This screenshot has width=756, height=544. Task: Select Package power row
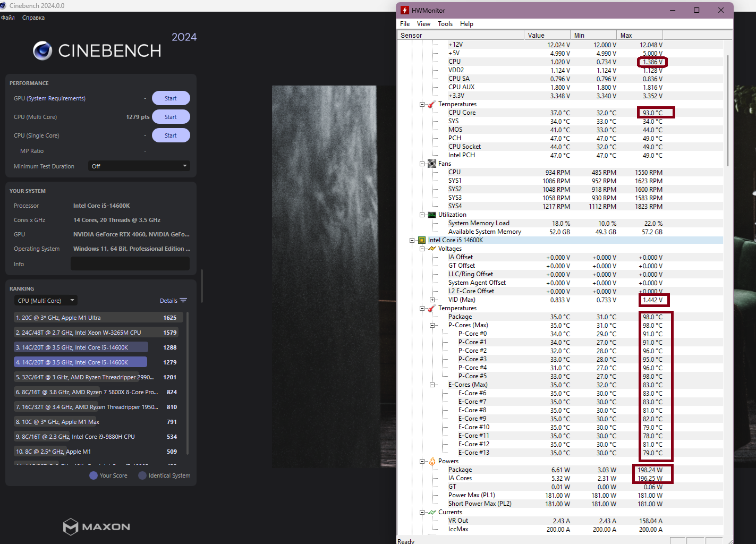[560, 470]
